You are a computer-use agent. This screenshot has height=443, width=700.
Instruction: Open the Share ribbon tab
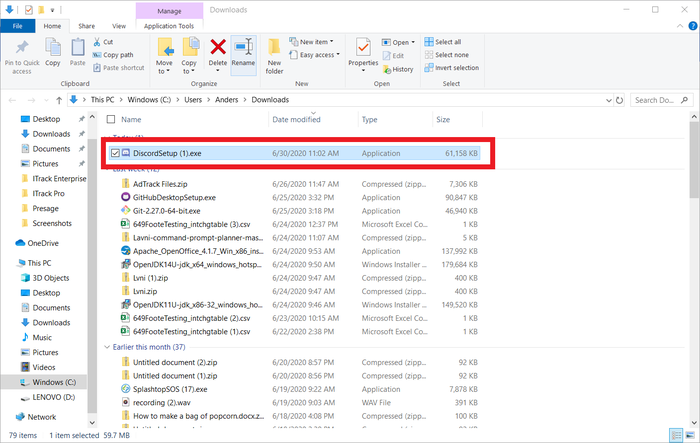pyautogui.click(x=87, y=25)
